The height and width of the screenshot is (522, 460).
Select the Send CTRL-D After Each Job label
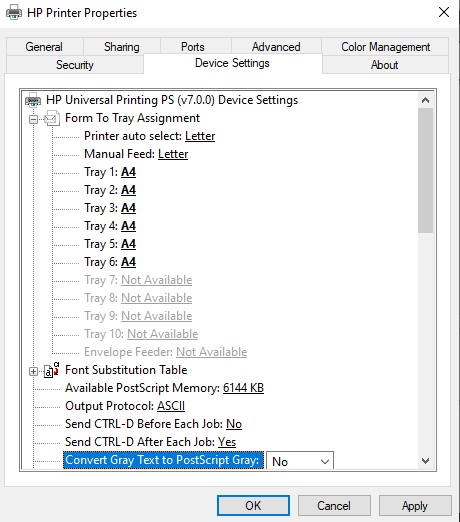coord(140,442)
